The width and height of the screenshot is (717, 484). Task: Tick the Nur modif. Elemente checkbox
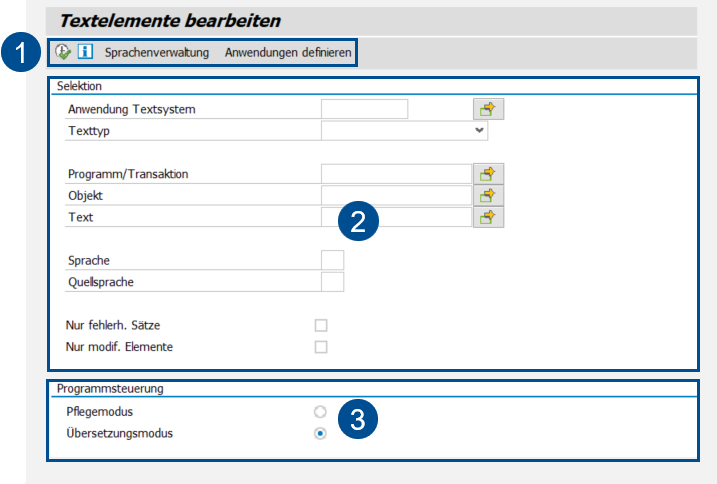tap(321, 347)
